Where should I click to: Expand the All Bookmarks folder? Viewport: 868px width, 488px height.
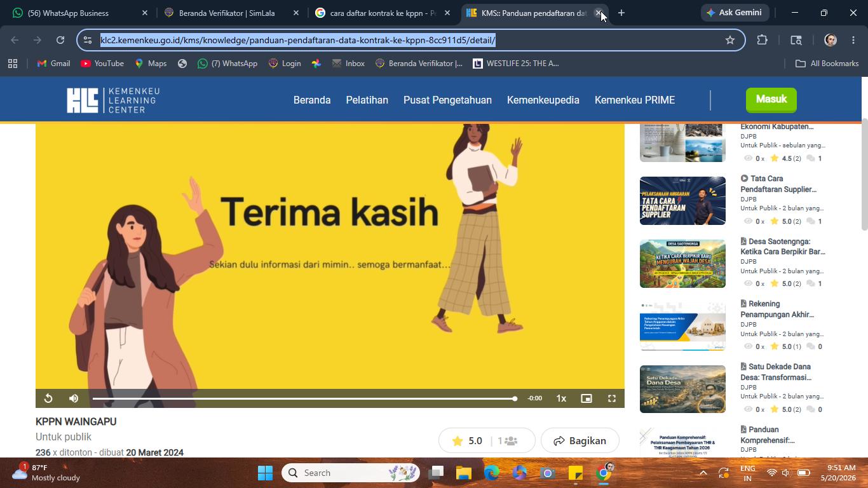(827, 64)
